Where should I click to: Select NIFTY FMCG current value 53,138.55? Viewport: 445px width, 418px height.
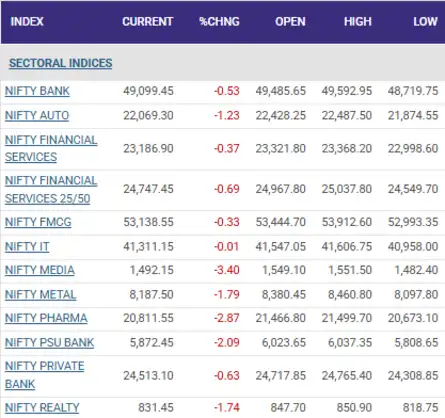[148, 222]
